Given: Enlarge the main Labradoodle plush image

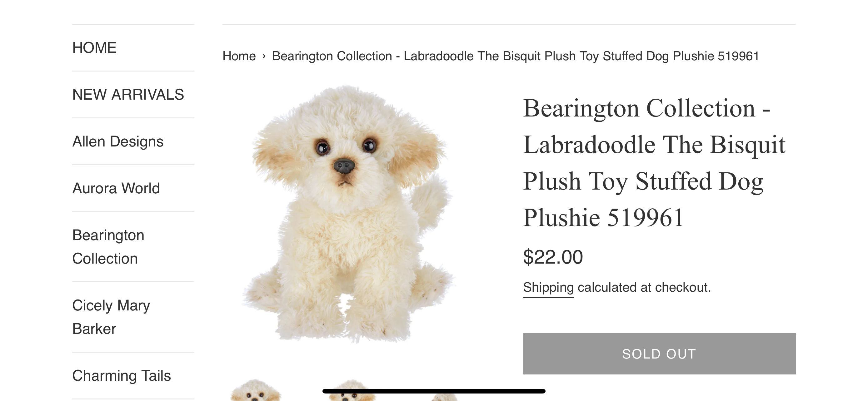Looking at the screenshot, I should point(348,214).
